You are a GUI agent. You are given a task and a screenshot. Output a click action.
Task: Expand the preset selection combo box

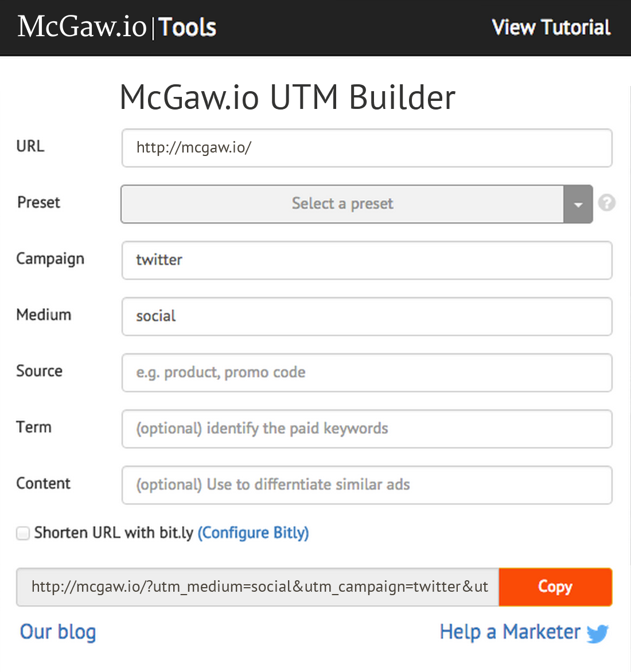coord(342,204)
